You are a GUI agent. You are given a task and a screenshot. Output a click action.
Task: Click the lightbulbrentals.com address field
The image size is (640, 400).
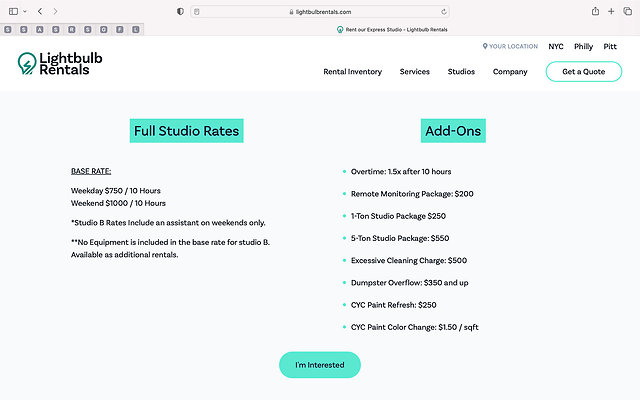coord(320,11)
